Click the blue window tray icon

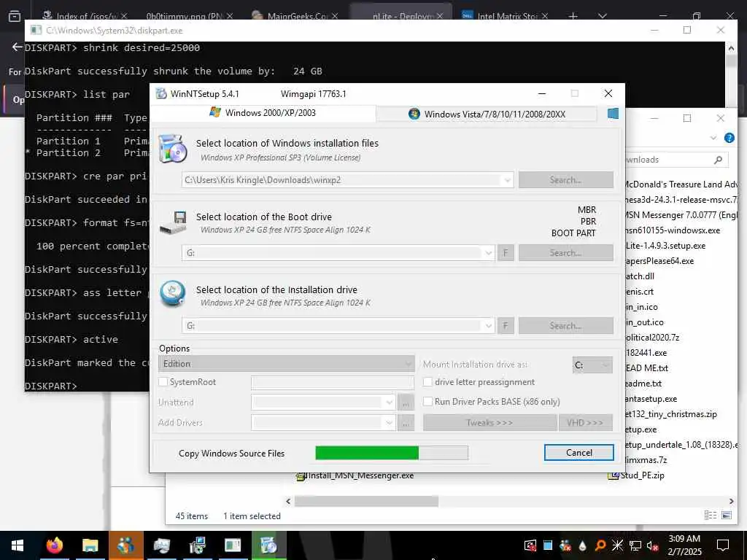pos(548,545)
